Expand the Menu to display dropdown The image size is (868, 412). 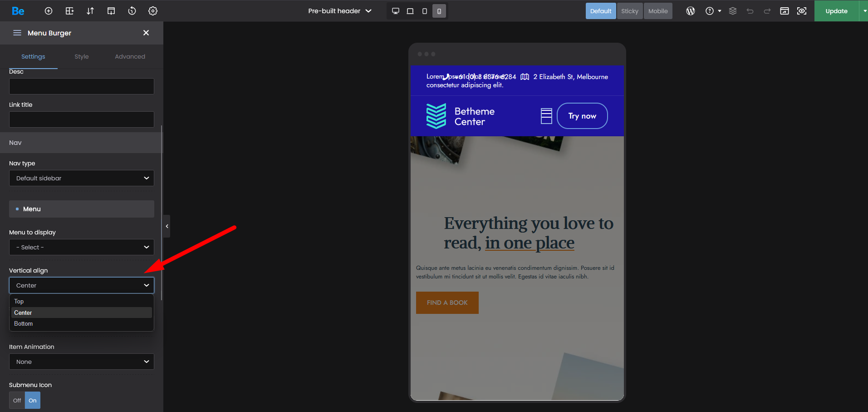point(82,247)
